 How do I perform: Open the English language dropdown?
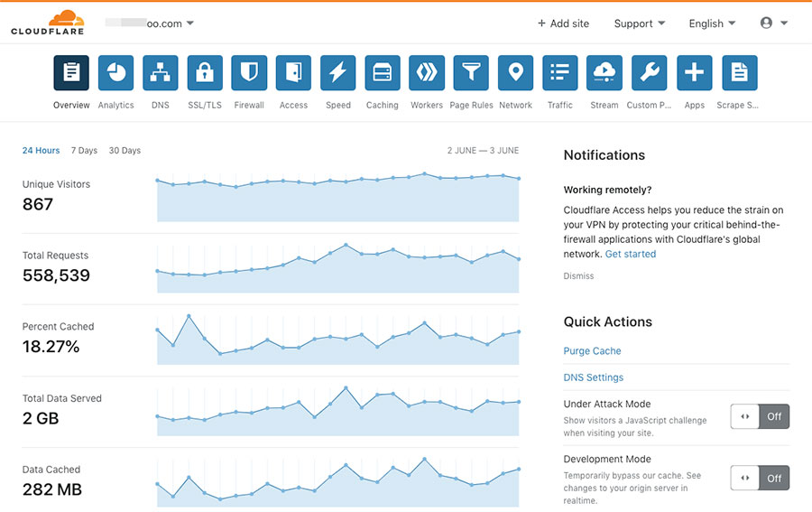[x=712, y=23]
